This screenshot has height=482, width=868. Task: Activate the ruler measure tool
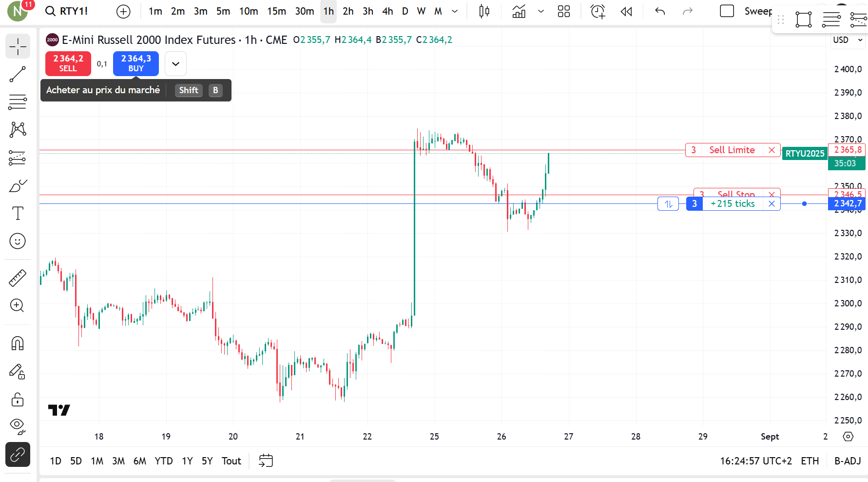18,278
